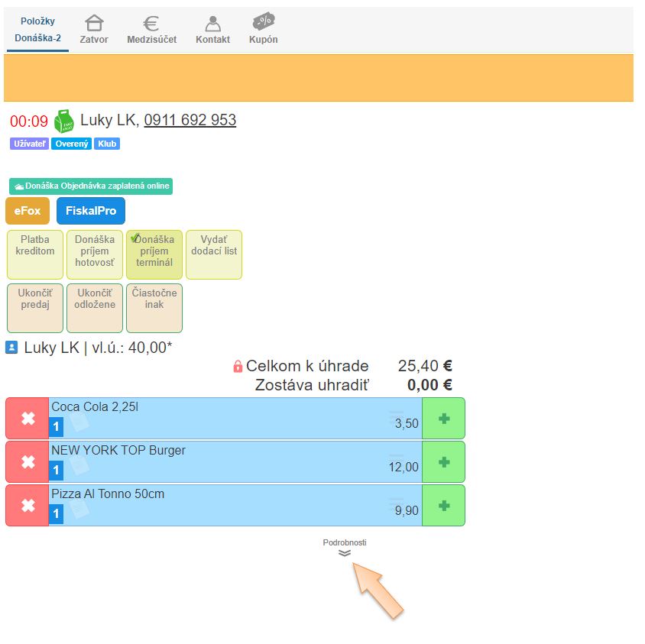This screenshot has height=644, width=645.
Task: Open NEW YORK TOP Burger item options handle
Action: pos(396,460)
